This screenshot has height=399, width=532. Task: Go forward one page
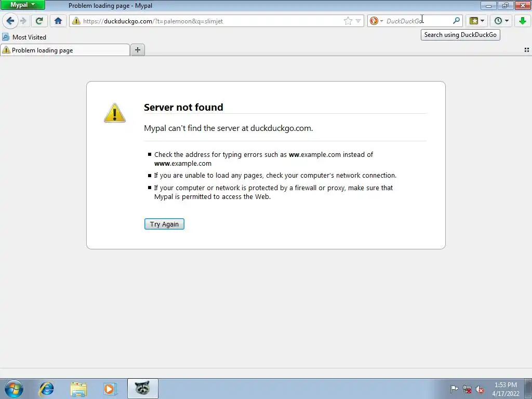tap(23, 21)
